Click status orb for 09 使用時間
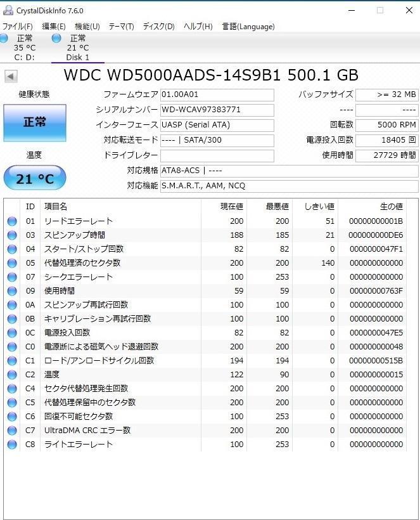This screenshot has height=520, width=420. pos(12,291)
